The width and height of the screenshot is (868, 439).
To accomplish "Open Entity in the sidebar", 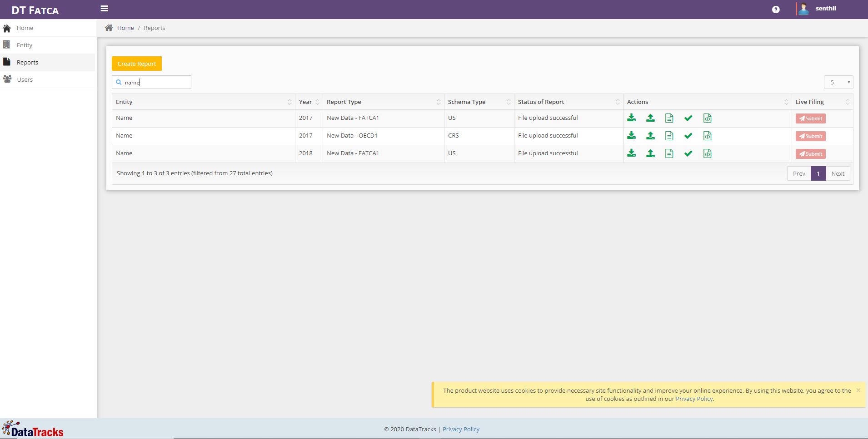I will tap(48, 45).
